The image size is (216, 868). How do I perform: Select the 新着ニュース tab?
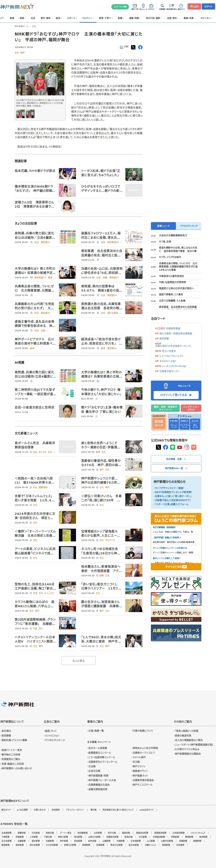[164, 226]
